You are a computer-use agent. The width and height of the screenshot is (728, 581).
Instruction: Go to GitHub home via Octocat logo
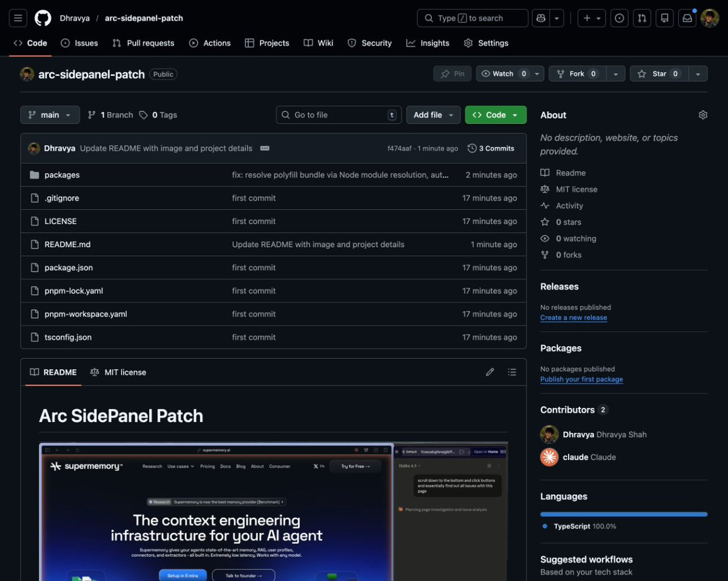[42, 18]
